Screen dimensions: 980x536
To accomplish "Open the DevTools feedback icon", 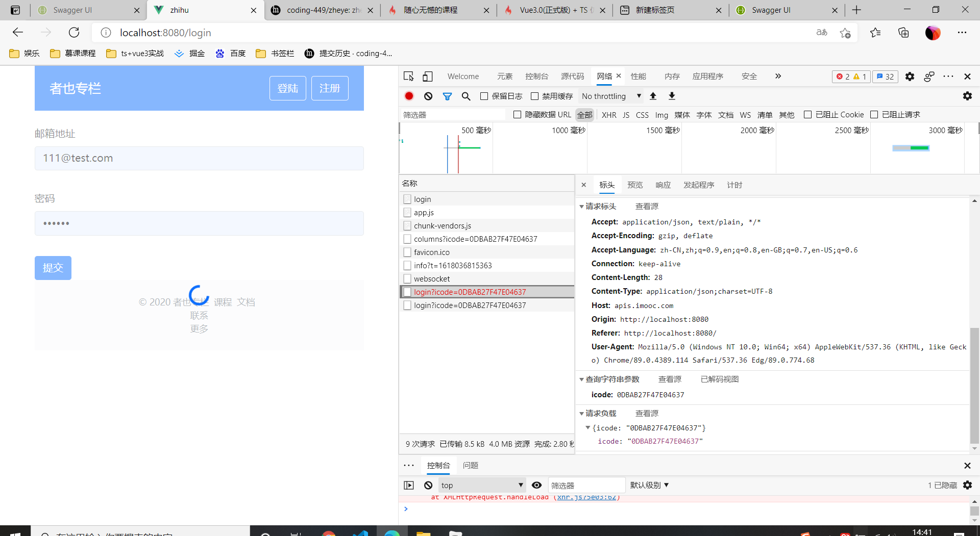I will tap(929, 76).
